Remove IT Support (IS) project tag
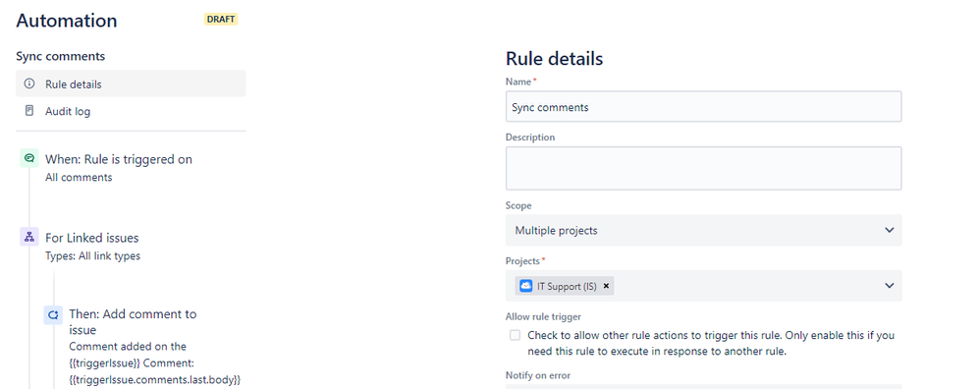The height and width of the screenshot is (389, 980). [606, 287]
